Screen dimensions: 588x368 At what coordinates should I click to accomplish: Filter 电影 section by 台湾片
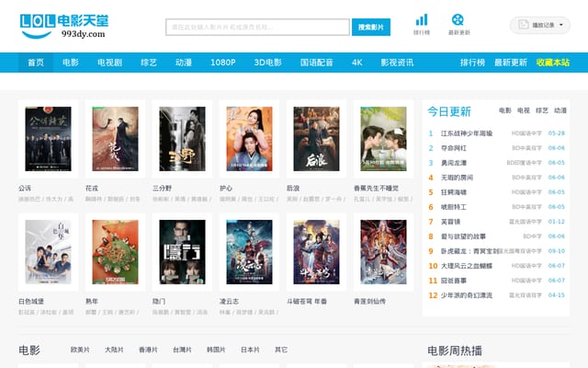[182, 350]
